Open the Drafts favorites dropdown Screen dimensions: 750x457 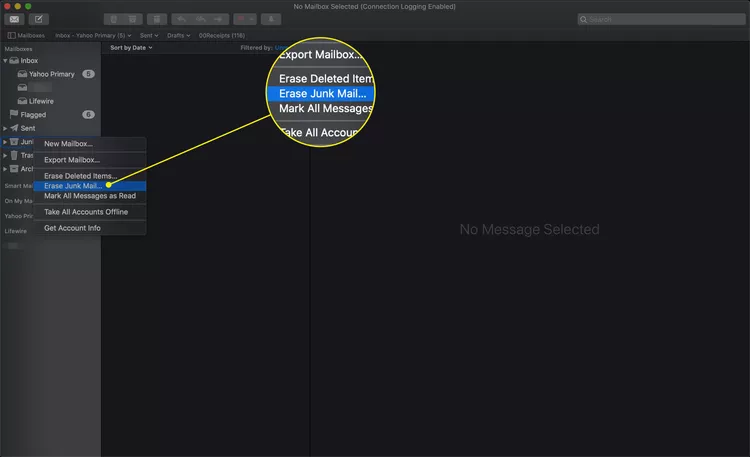179,35
